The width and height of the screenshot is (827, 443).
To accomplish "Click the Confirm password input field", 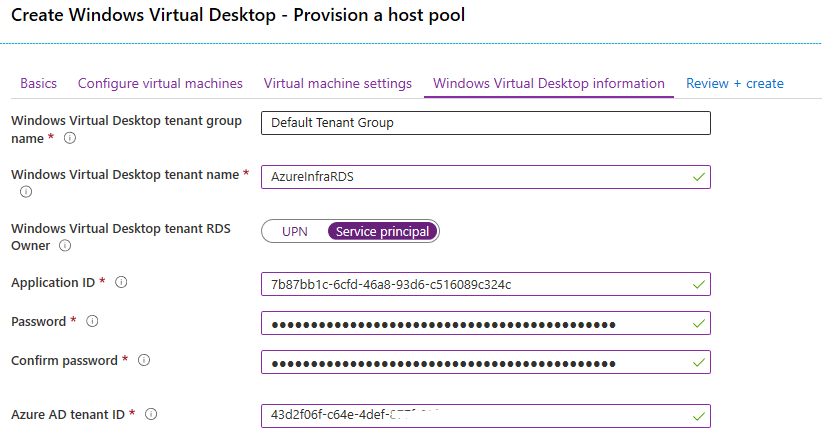I will [x=486, y=362].
